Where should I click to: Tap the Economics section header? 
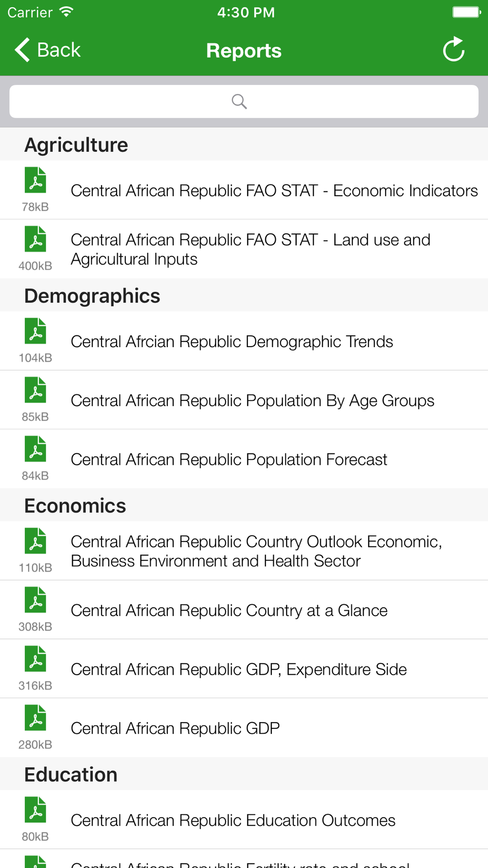(75, 506)
